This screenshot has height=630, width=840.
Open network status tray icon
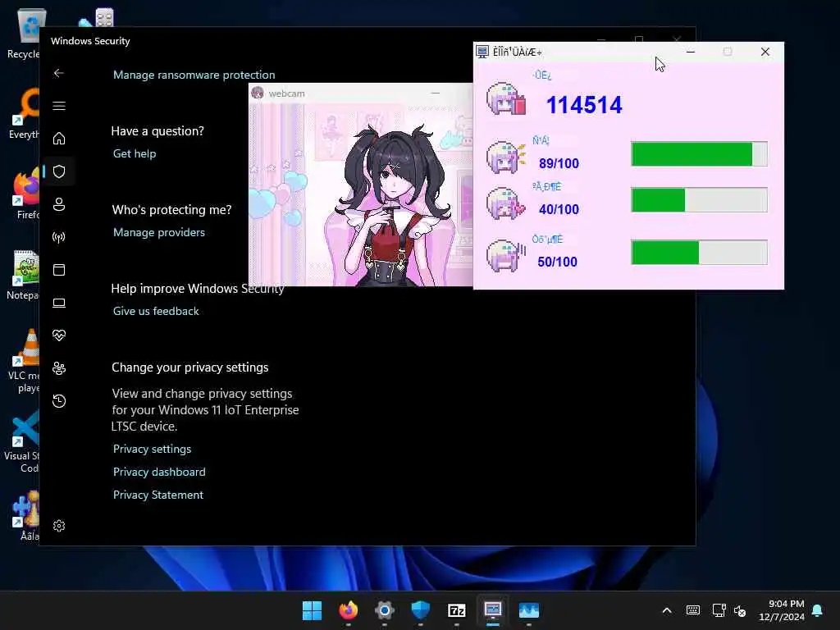tap(719, 610)
